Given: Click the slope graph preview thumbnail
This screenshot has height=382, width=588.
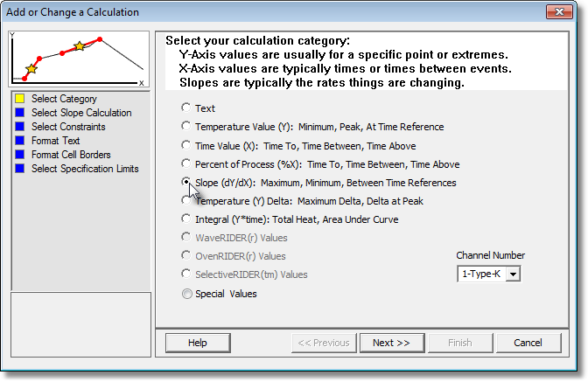Looking at the screenshot, I should pyautogui.click(x=79, y=59).
